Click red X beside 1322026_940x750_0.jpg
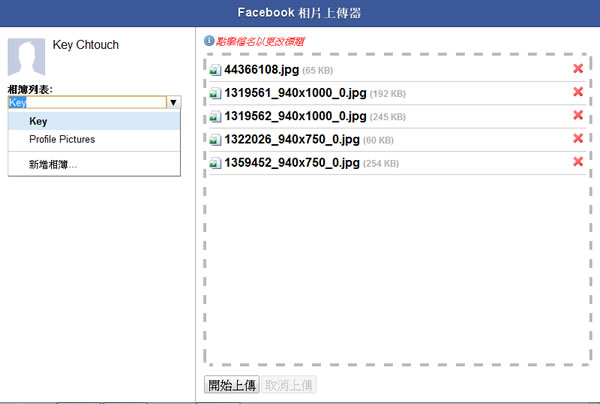This screenshot has width=600, height=404. (577, 139)
